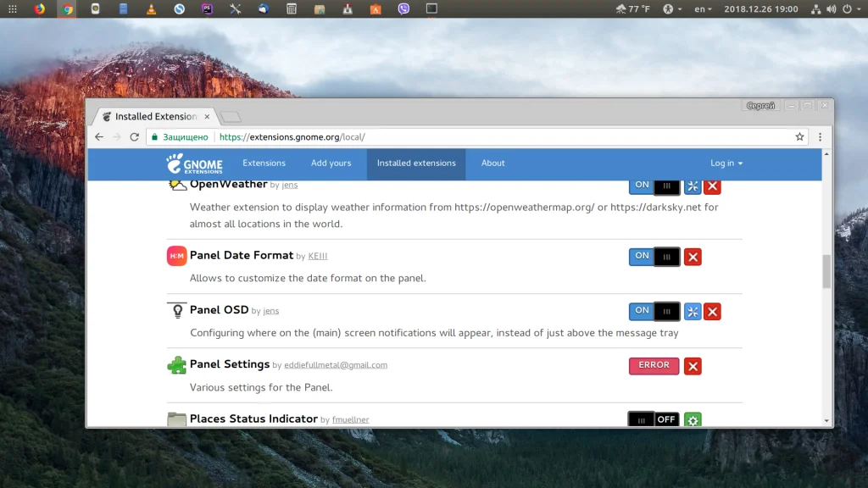Launch Firefox from the top panel
Viewport: 868px width, 488px height.
[40, 9]
